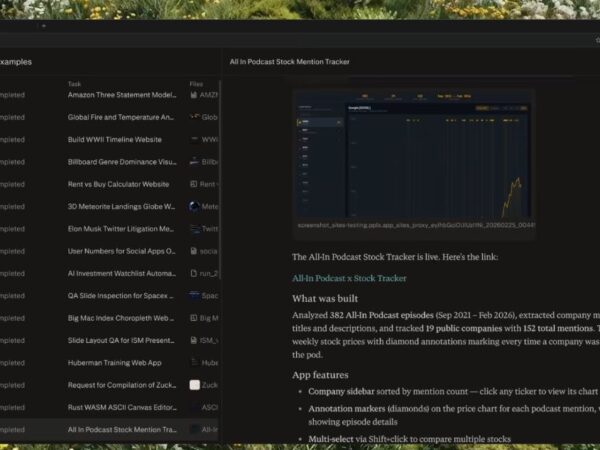Screen dimensions: 600x450
Task: Click the What was built heading
Action: (325, 299)
